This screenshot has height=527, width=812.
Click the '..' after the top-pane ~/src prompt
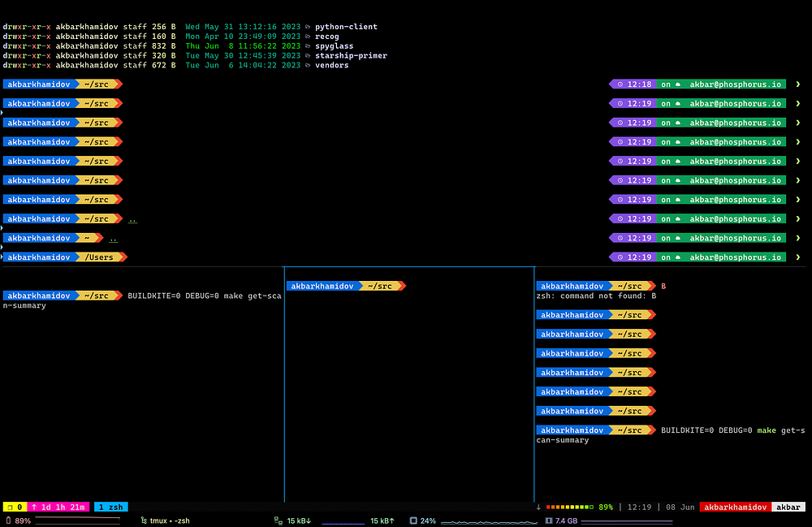coord(132,219)
